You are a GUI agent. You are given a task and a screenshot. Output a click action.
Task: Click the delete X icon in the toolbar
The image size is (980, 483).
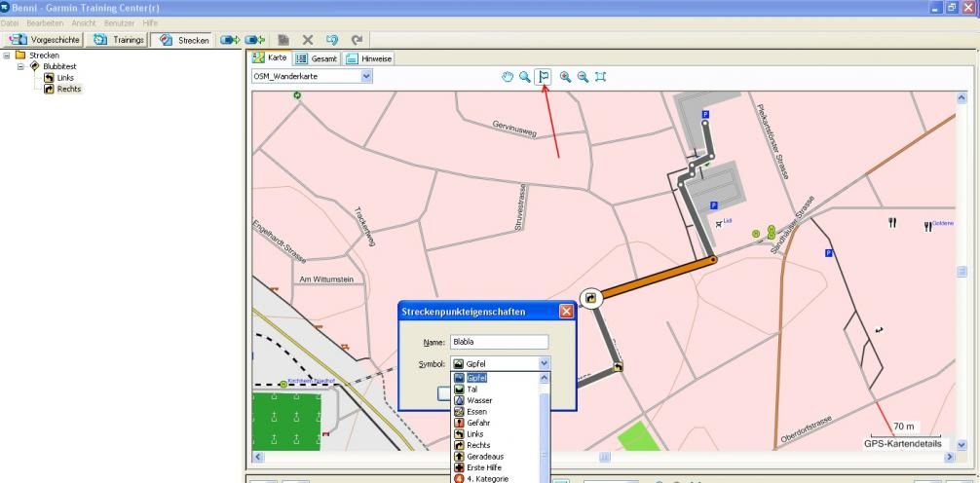tap(308, 40)
